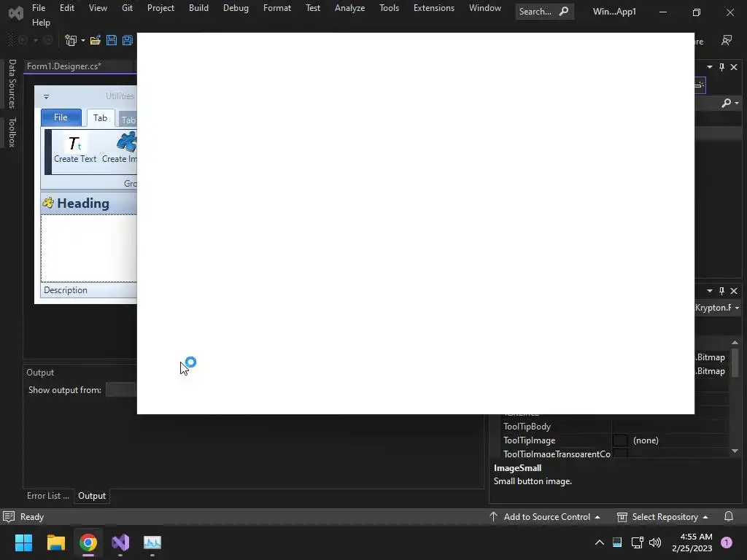Open File Explorer from taskbar
The image size is (747, 560).
tap(55, 542)
